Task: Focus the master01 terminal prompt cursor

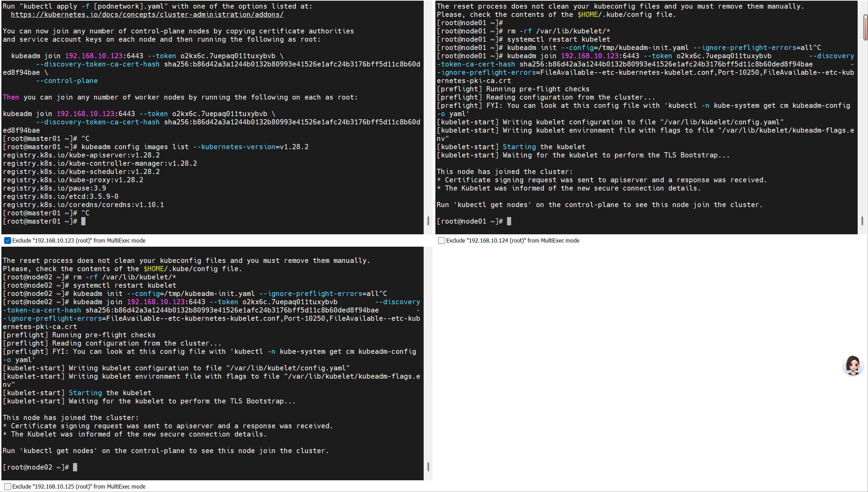Action: click(83, 221)
